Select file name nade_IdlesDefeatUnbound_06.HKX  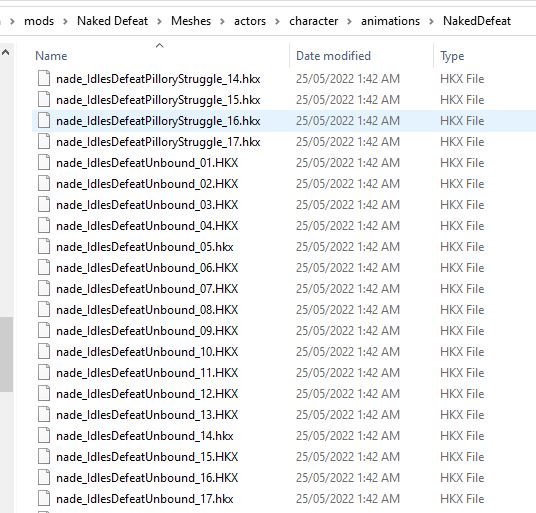point(147,268)
